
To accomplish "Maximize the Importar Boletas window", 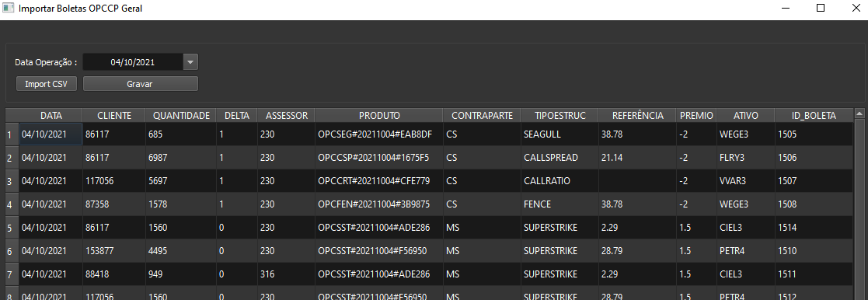I will (821, 9).
